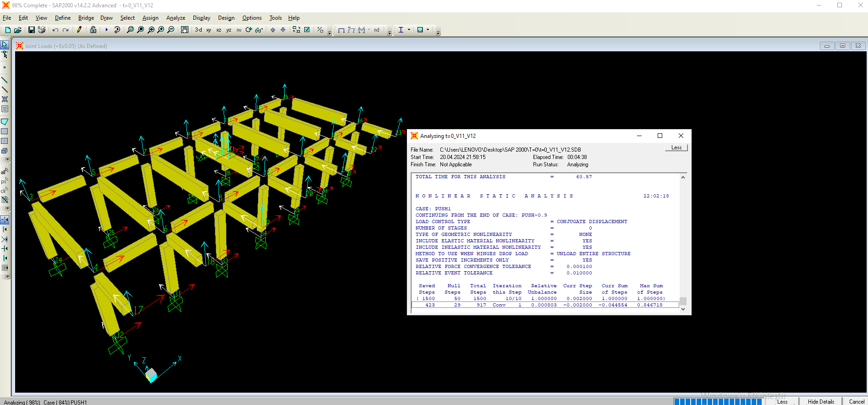Click the 'Joint Loads (+Ex0.05)' window title
This screenshot has width=868, height=405.
[66, 46]
